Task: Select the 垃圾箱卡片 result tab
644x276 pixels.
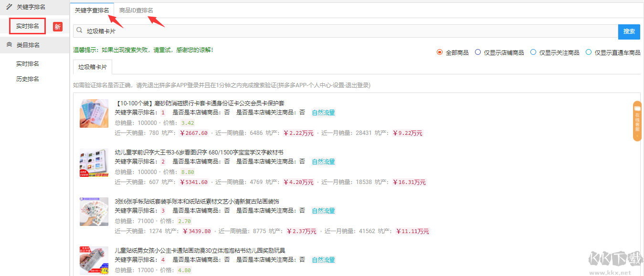Action: 93,67
